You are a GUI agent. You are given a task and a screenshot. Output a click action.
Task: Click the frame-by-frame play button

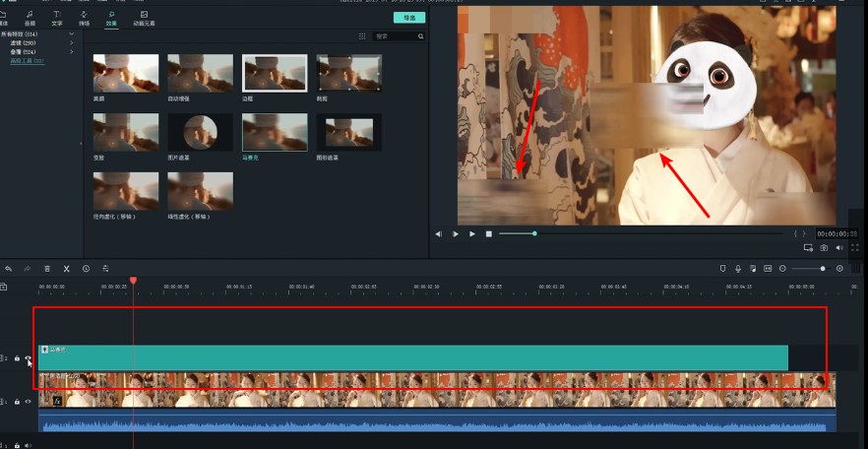click(x=455, y=234)
